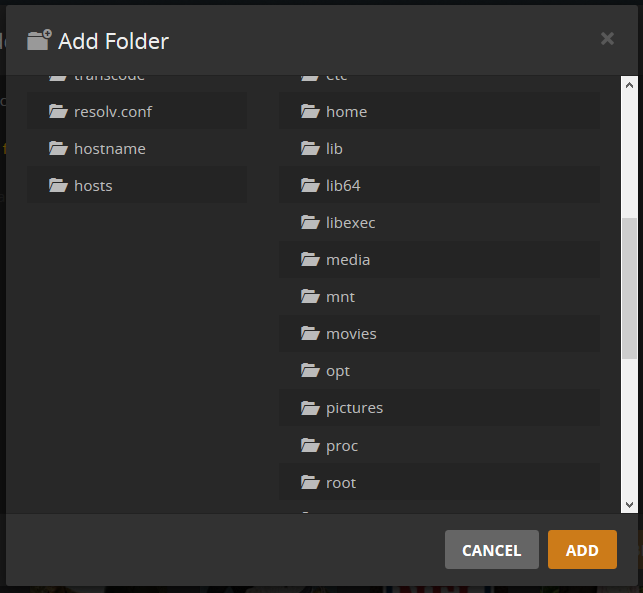Click folder icon next to opt

tap(310, 370)
